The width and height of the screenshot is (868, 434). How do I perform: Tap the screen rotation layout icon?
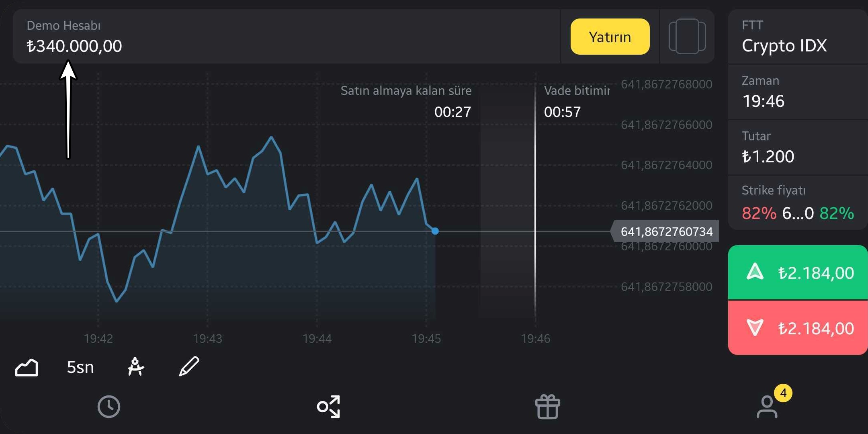tap(687, 36)
